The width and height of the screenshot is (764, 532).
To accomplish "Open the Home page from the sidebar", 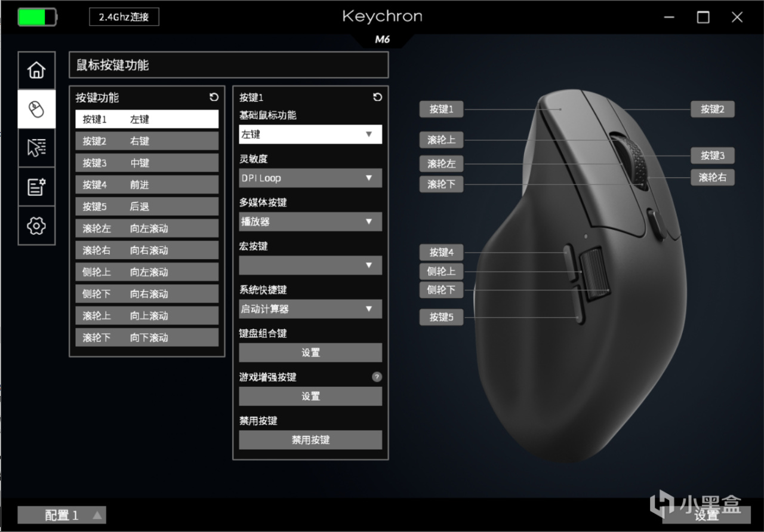I will click(x=36, y=70).
